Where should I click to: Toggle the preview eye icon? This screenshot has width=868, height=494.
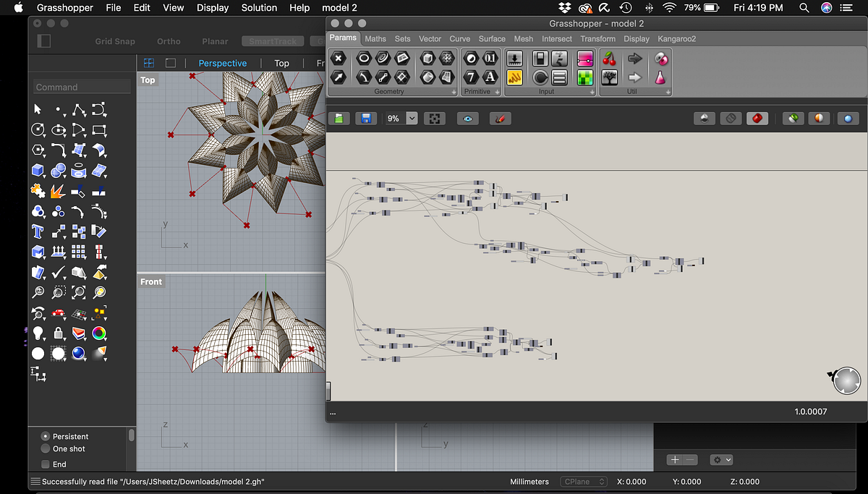(x=467, y=118)
